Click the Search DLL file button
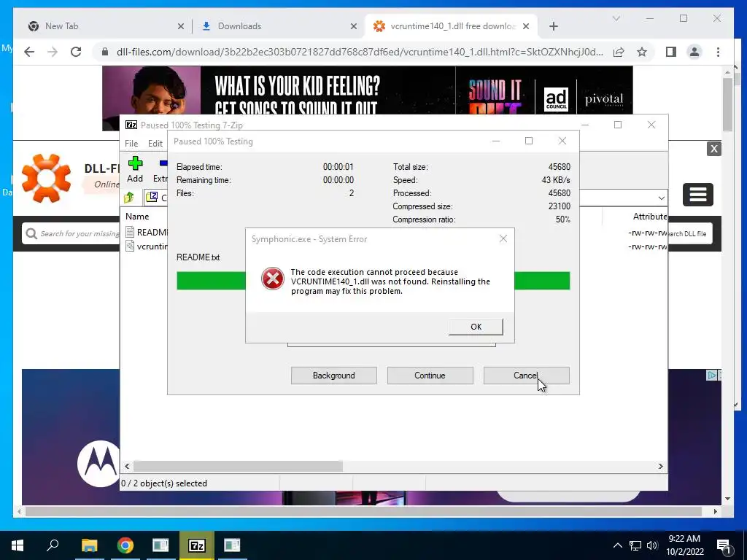The image size is (747, 560). coord(689,234)
